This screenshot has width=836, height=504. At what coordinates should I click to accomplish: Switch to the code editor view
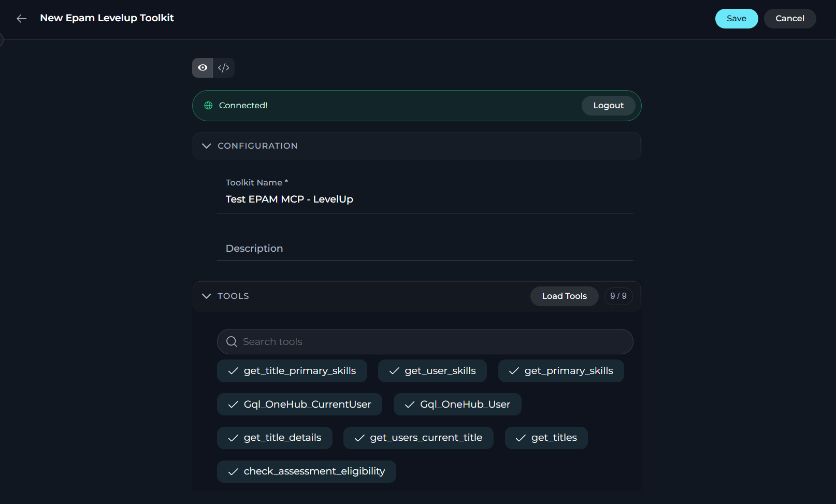224,68
